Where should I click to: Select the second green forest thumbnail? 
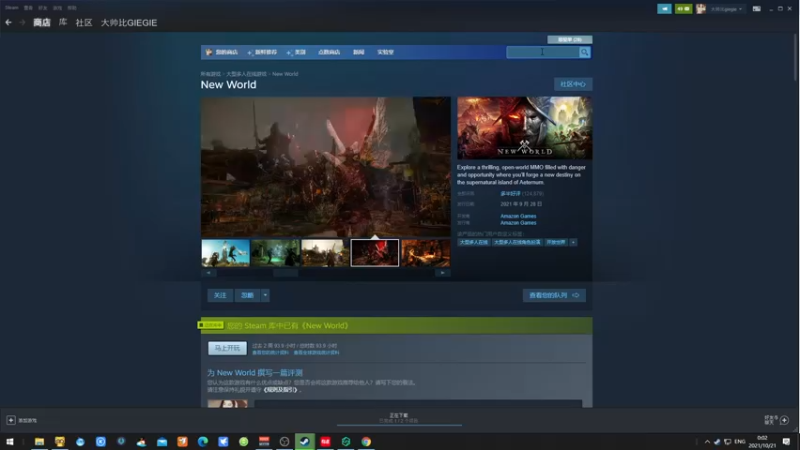tap(276, 253)
